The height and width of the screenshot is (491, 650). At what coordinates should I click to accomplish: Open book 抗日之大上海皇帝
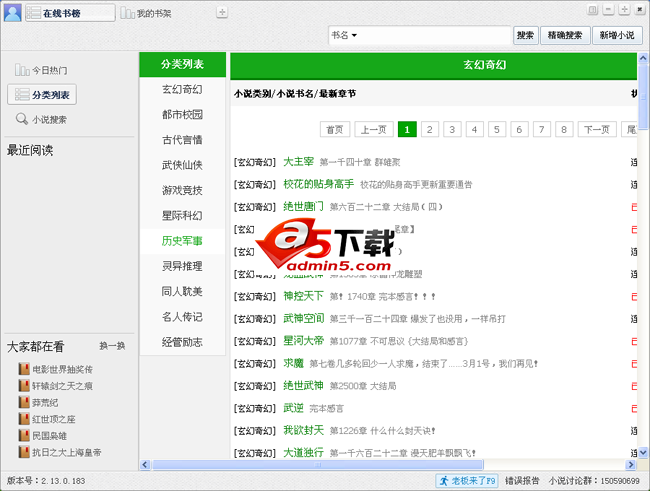(x=67, y=452)
